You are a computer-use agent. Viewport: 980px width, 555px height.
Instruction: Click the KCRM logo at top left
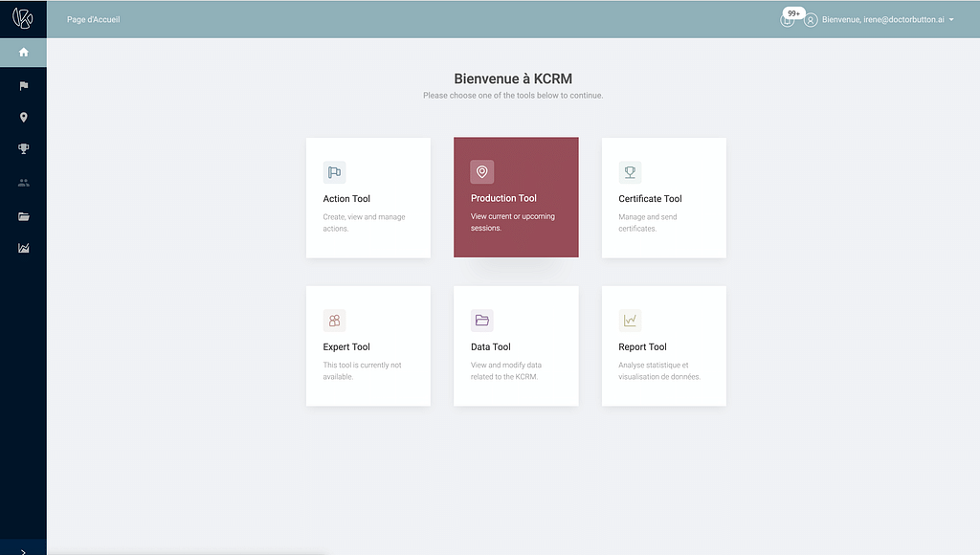23,19
